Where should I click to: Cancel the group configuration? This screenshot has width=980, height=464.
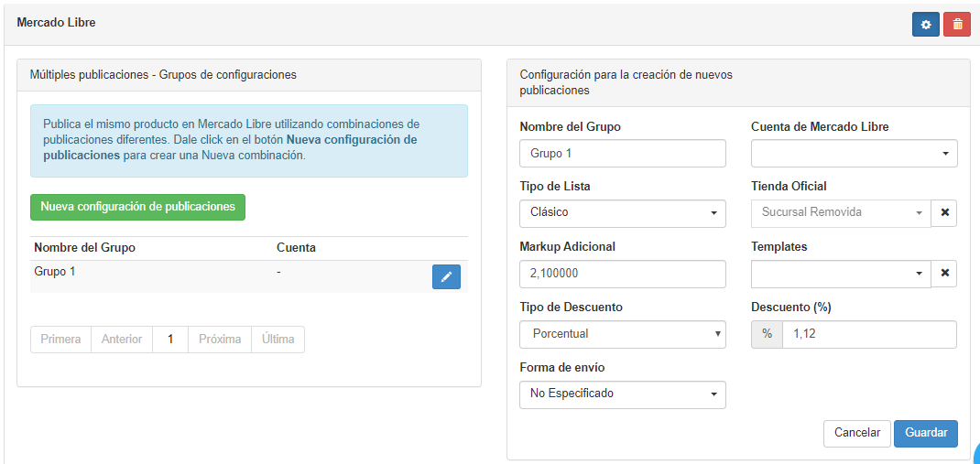[857, 433]
